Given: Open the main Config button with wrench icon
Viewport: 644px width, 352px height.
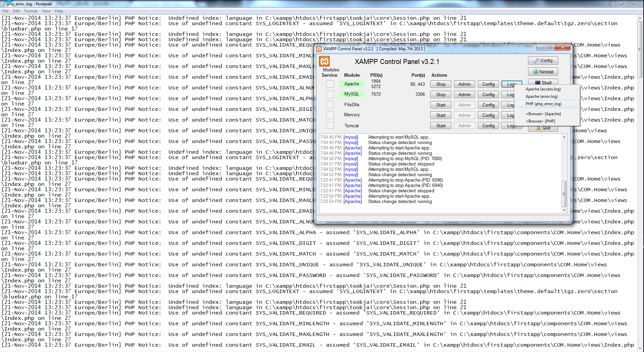Looking at the screenshot, I should (x=543, y=61).
